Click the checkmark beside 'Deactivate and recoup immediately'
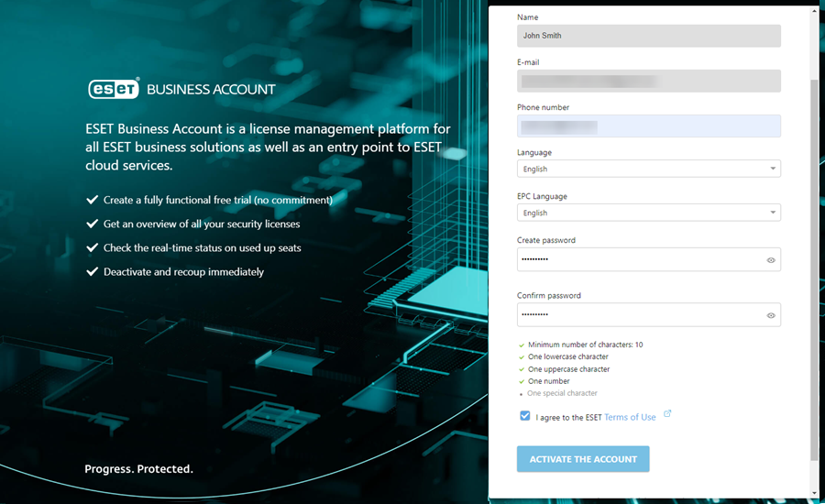The height and width of the screenshot is (504, 825). pyautogui.click(x=92, y=271)
